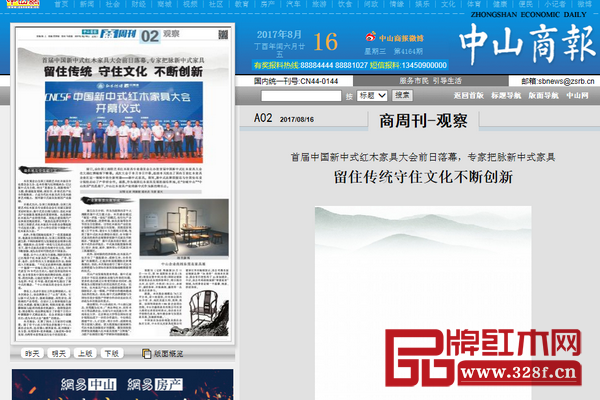Viewport: 600px width, 400px height.
Task: Open 文化 in the top navigation
Action: (x=448, y=4)
